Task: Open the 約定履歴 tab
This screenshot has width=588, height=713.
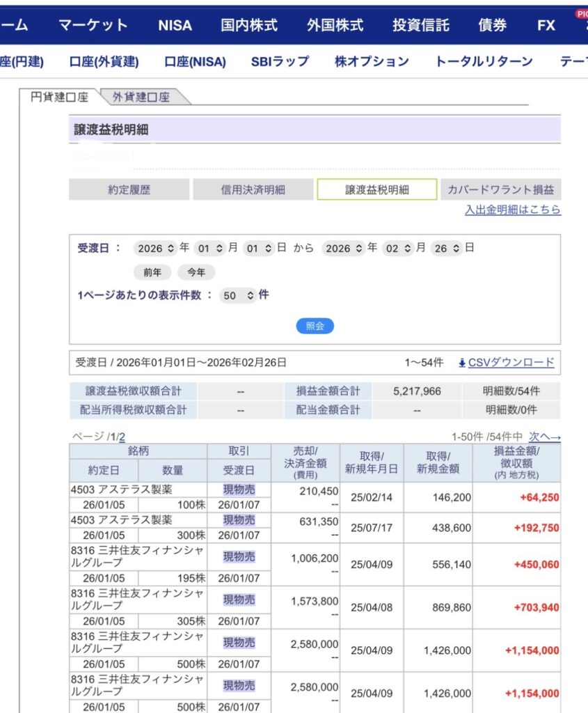Action: click(x=129, y=189)
